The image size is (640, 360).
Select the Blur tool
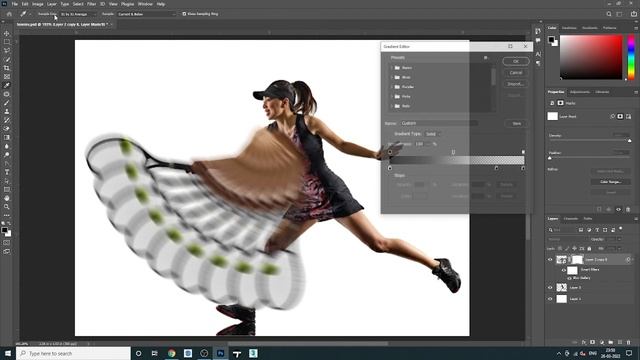click(x=7, y=146)
